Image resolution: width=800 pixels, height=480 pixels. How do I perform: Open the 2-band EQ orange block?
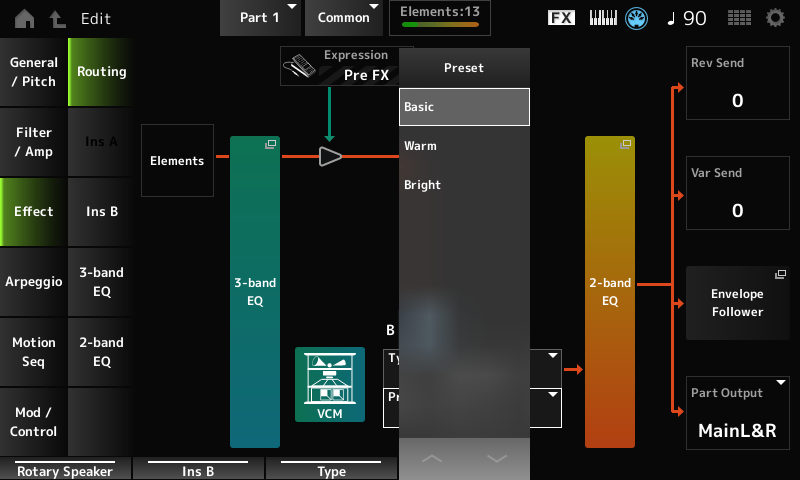(610, 292)
